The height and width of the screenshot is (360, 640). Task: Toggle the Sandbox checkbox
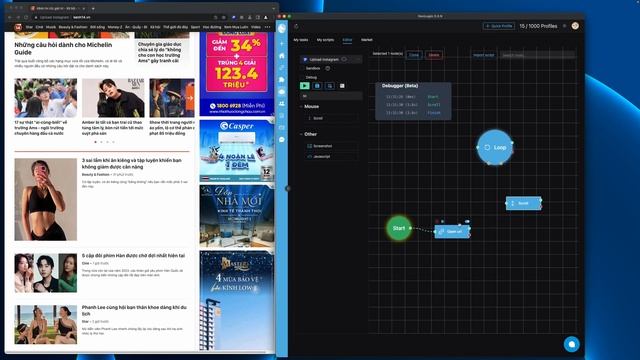[302, 68]
